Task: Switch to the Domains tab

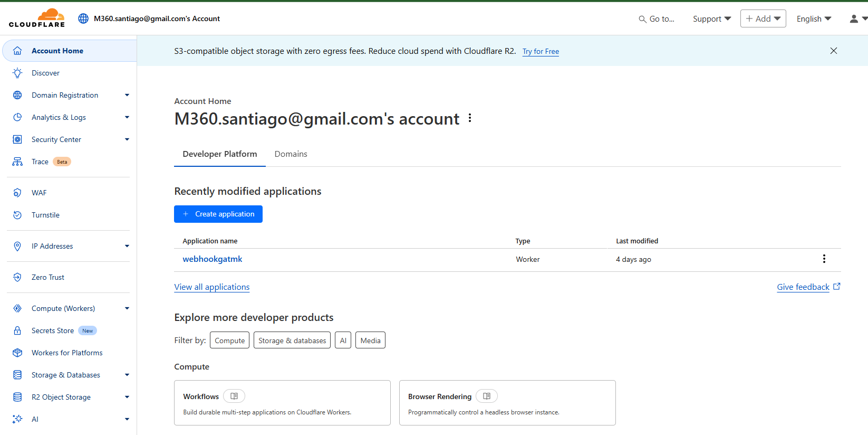Action: 291,154
